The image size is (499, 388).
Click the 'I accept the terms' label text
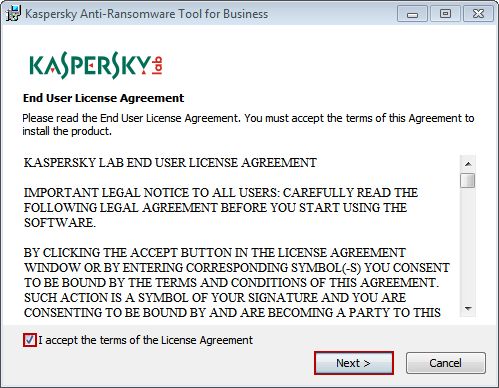146,340
